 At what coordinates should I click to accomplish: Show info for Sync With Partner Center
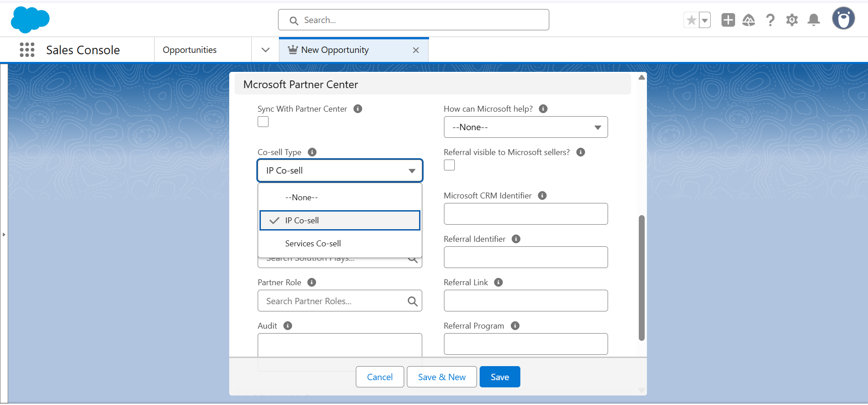point(358,109)
